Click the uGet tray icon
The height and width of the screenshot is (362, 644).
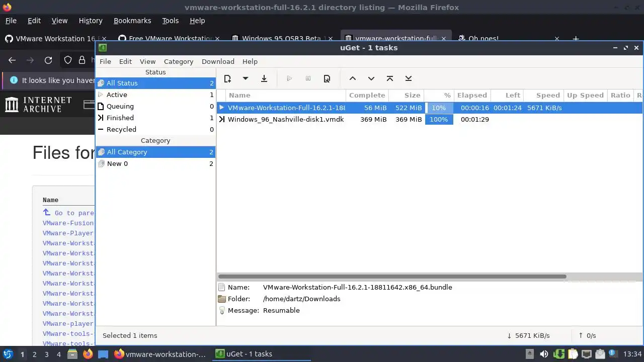click(x=559, y=354)
